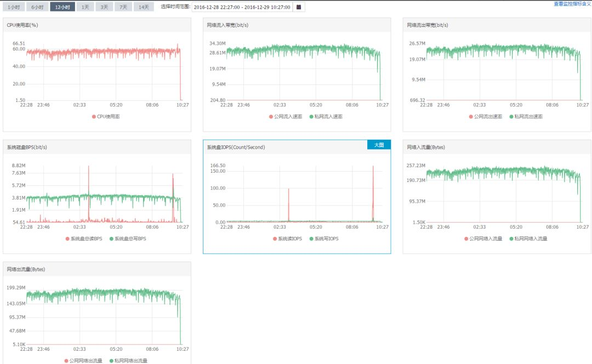This screenshot has height=364, width=592.
Task: Toggle 私网流出速率 legend series
Action: point(526,117)
